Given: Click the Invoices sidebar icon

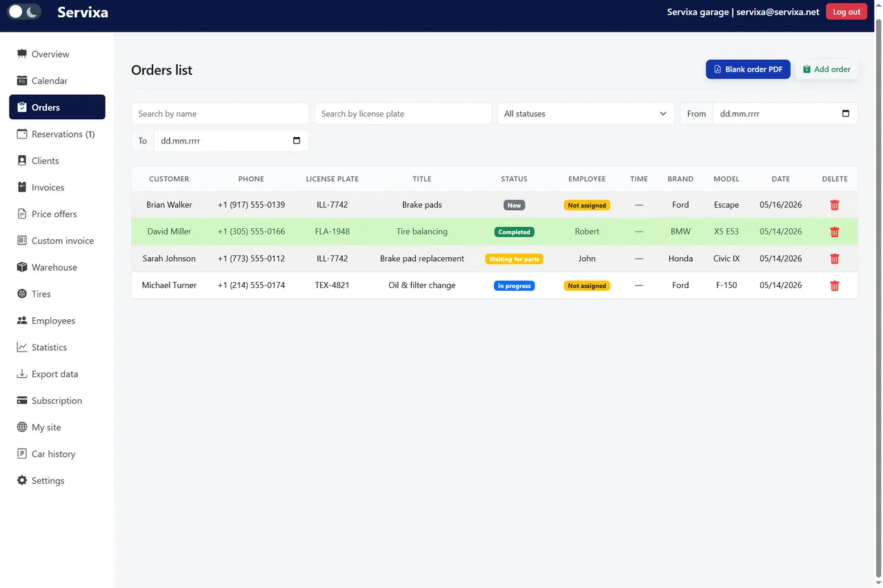Looking at the screenshot, I should click(22, 187).
